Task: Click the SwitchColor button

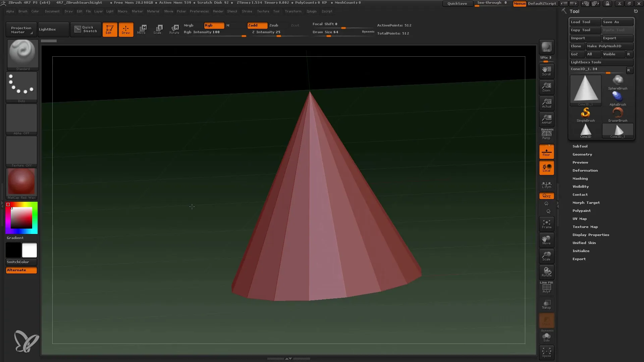Action: click(x=21, y=262)
